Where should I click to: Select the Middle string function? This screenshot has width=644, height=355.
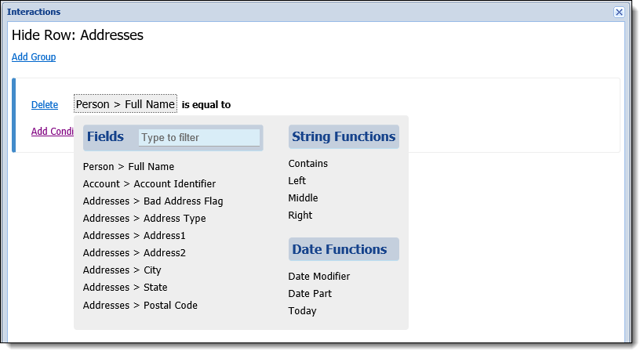(x=303, y=197)
